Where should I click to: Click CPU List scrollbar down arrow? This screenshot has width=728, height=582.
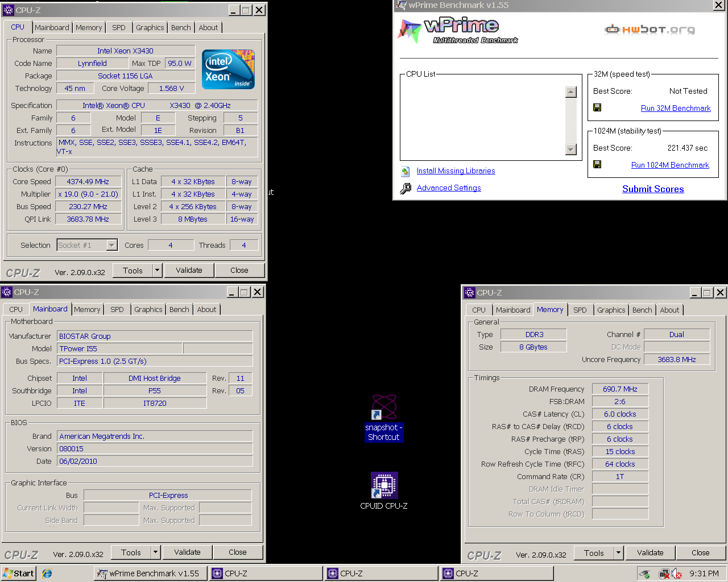pos(571,149)
